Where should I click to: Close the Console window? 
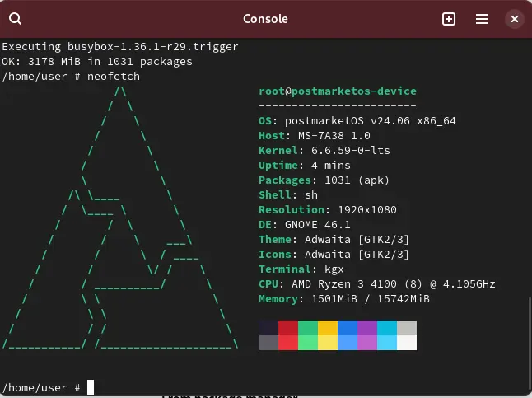[515, 19]
